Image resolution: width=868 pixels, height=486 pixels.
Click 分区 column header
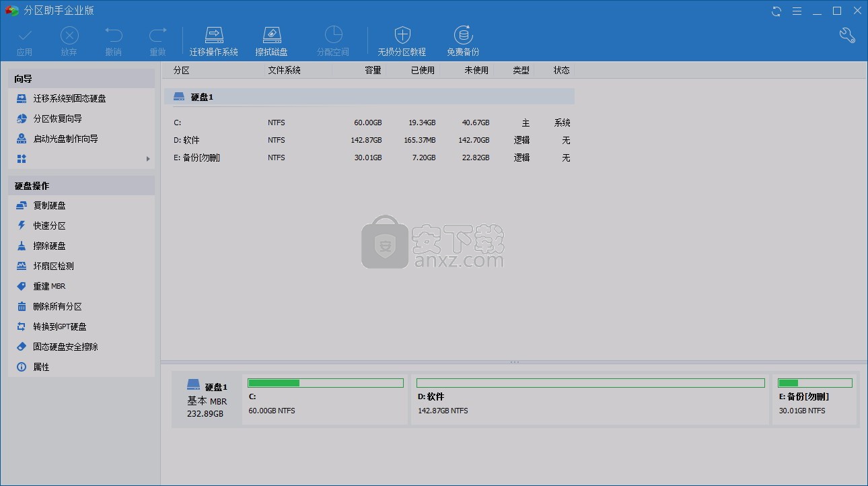point(181,70)
